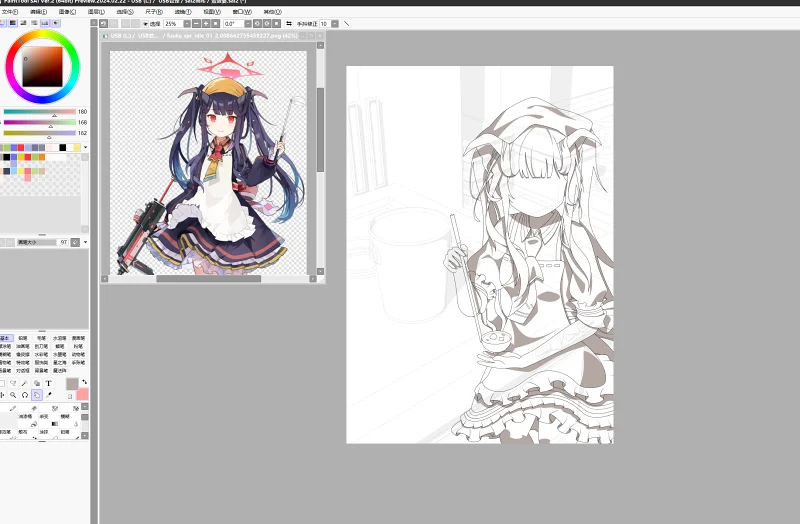Choose the pencil brush preset icon
This screenshot has height=524, width=800.
[x=13, y=408]
